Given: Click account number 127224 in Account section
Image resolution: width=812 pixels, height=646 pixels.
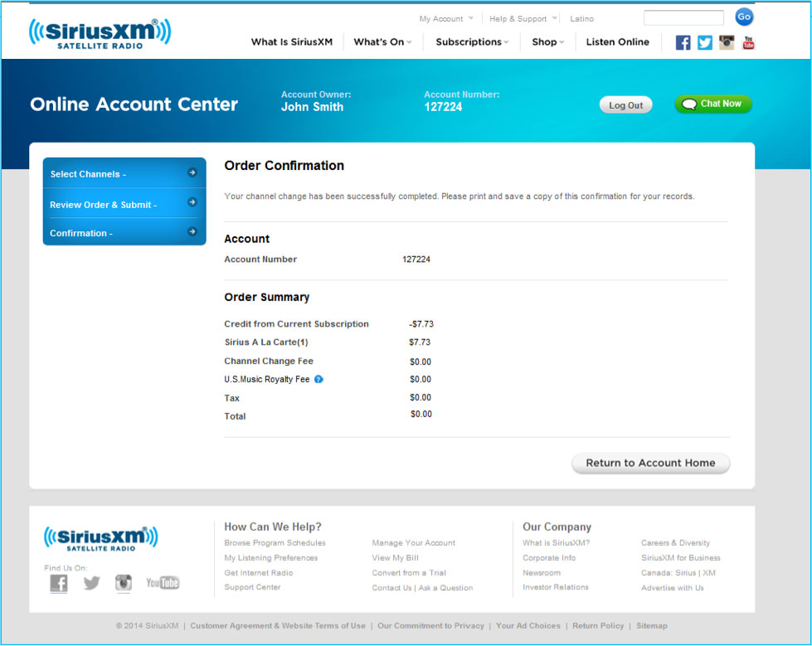Looking at the screenshot, I should coord(416,260).
